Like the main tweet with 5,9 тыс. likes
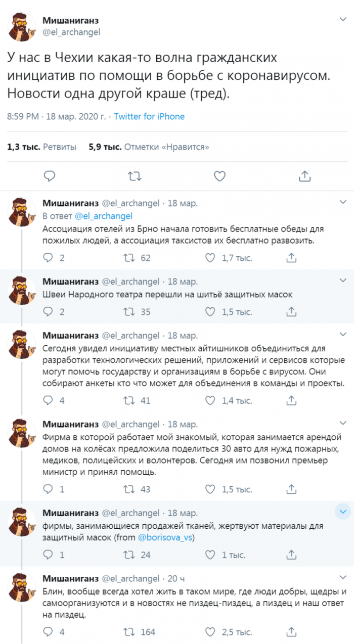 point(219,176)
